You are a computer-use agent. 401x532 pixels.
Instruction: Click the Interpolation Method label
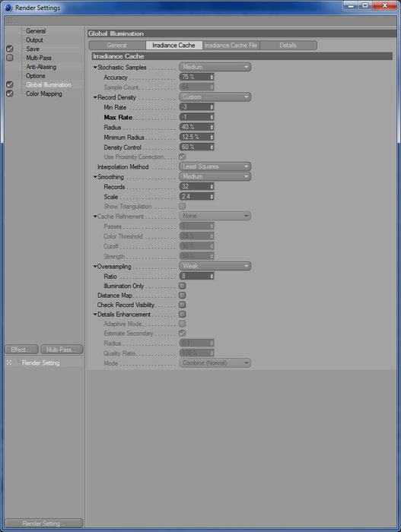(123, 167)
